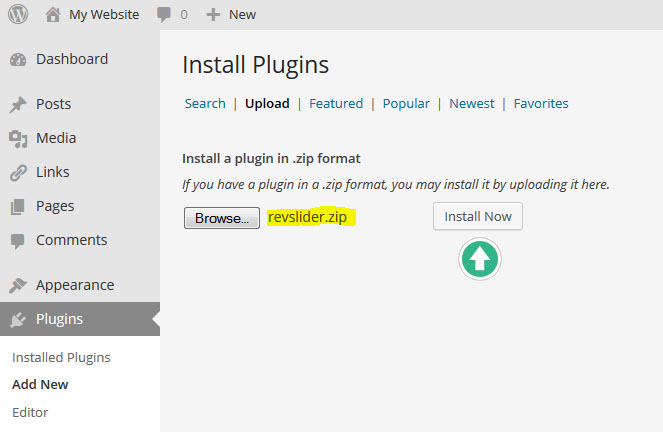Click the plus New icon in admin bar
The height and width of the screenshot is (432, 663).
(x=212, y=14)
